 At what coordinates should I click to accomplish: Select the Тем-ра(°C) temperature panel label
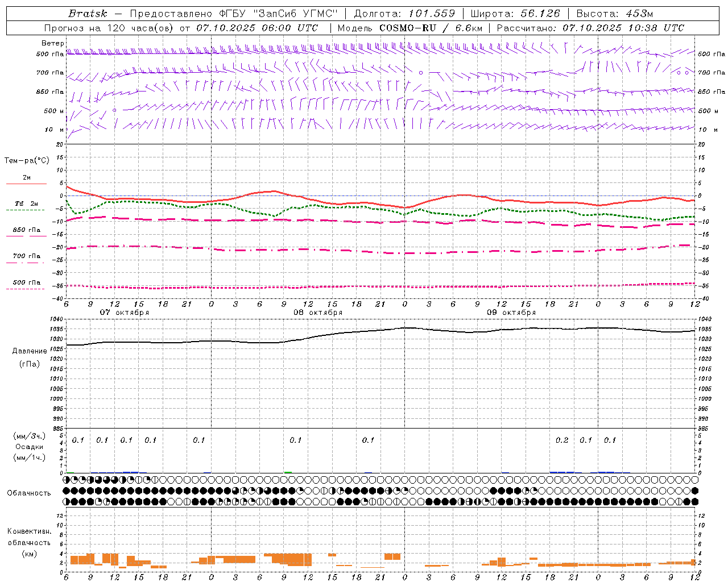coord(27,161)
